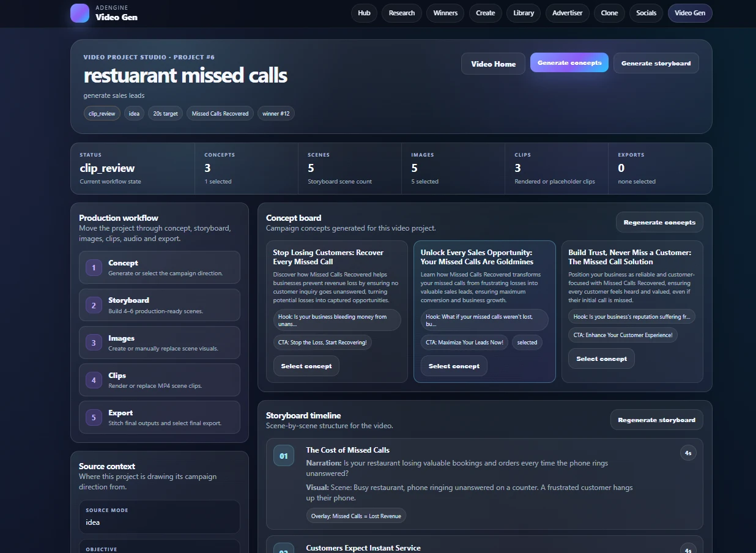Click the winner #12 tag chip
The width and height of the screenshot is (756, 553).
(x=276, y=113)
